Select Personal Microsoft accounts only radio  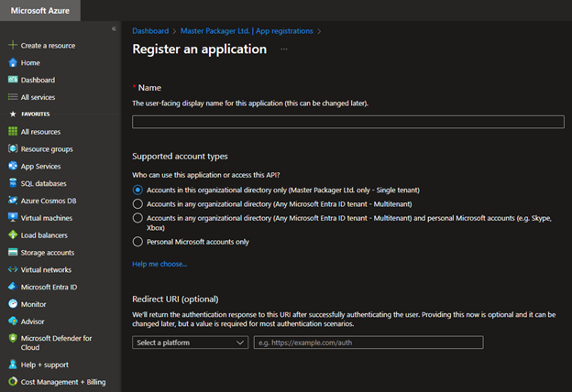pos(137,242)
